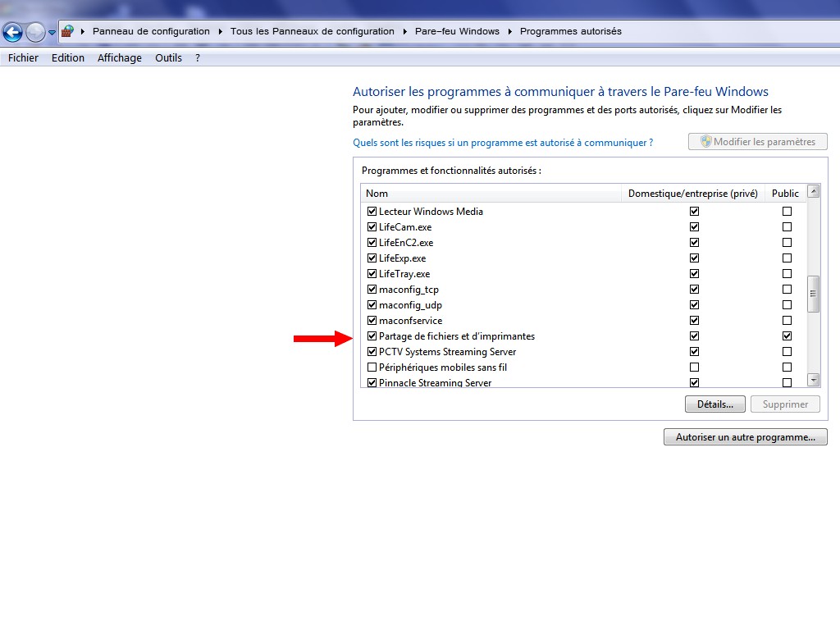Image resolution: width=840 pixels, height=630 pixels.
Task: Open the risks help link
Action: [x=502, y=143]
